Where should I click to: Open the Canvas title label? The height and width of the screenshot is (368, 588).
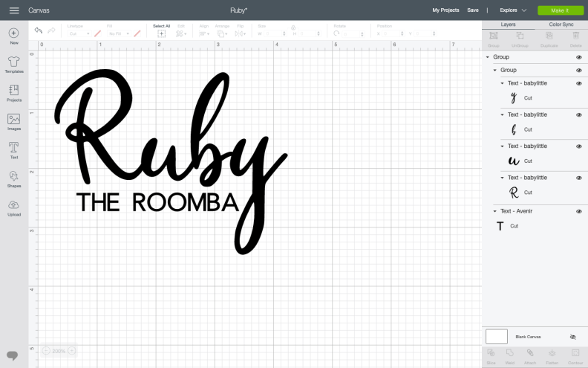tap(39, 10)
